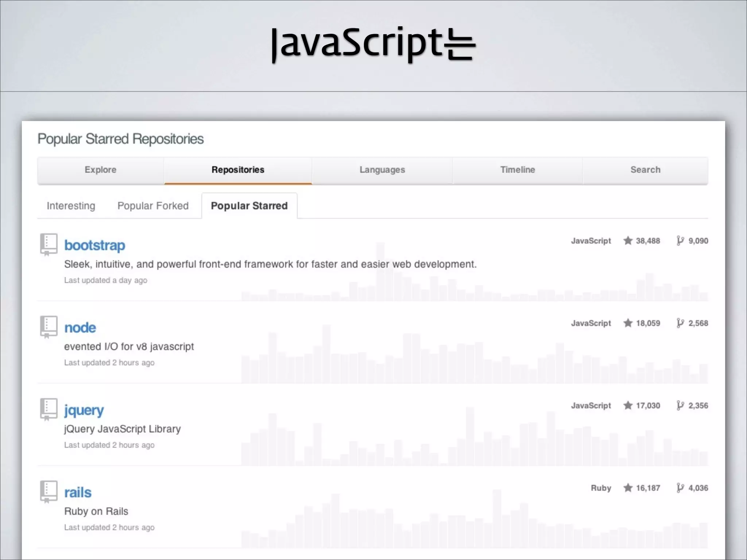Click the 9,090 forks count for bootstrap
This screenshot has height=560, width=747.
tap(698, 241)
